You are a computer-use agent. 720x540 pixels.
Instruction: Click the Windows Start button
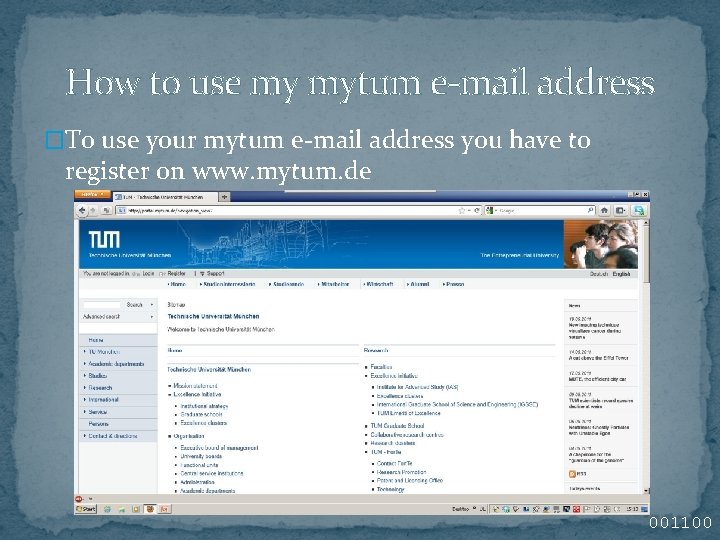click(x=86, y=509)
